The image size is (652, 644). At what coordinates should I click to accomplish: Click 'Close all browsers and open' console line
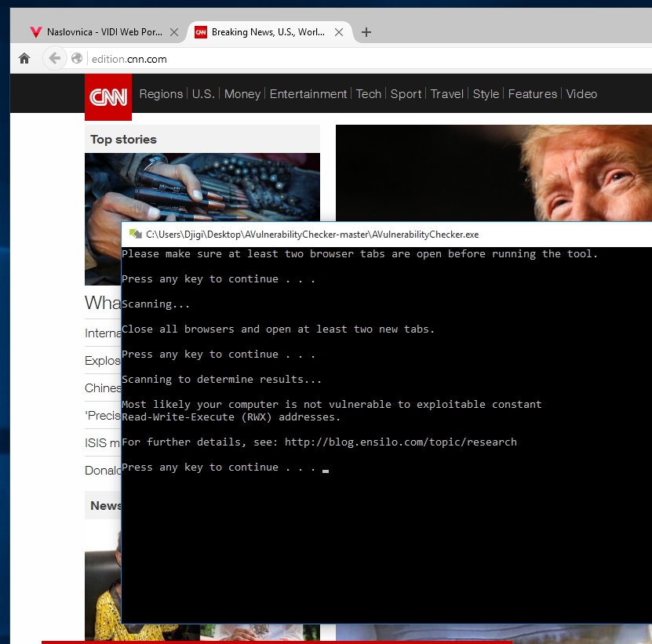click(278, 329)
